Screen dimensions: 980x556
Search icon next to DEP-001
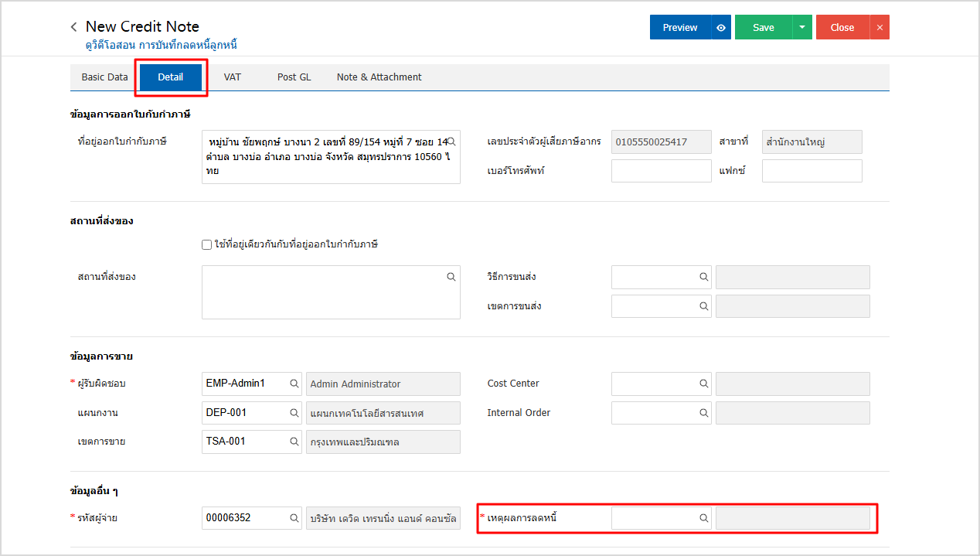pyautogui.click(x=294, y=413)
